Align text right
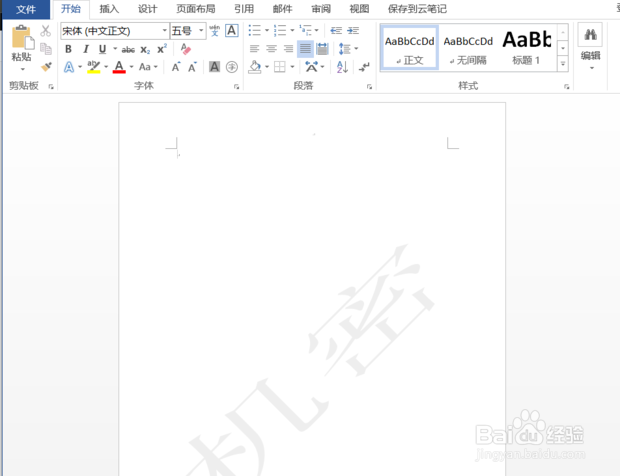This screenshot has height=476, width=620. [x=288, y=49]
